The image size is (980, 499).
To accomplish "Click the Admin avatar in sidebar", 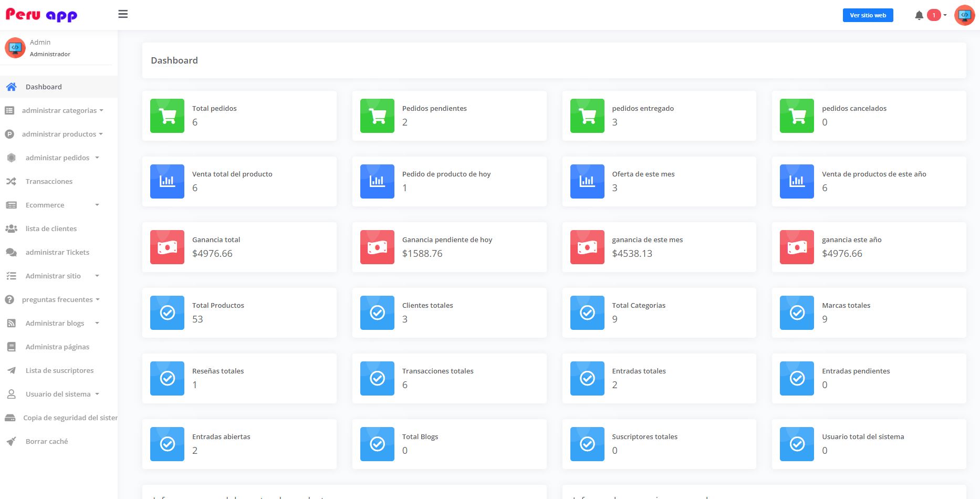I will (x=15, y=48).
